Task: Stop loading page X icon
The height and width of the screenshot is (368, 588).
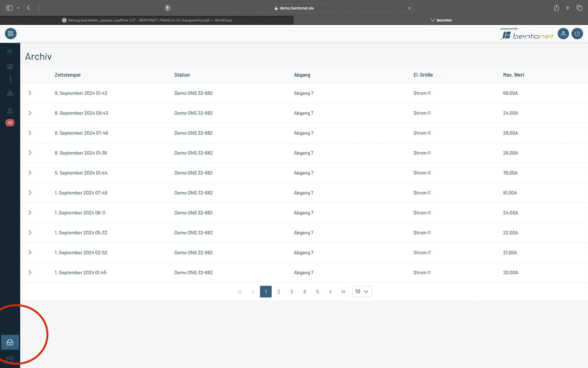Action: pyautogui.click(x=409, y=8)
